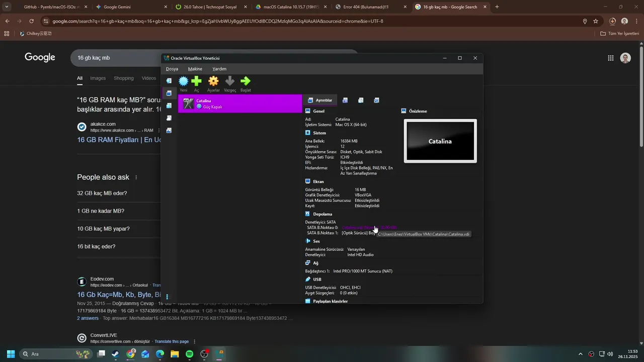Screen dimensions: 644x362
Task: Click 'Translate this page' under ConvertLIVE
Action: pos(172,341)
